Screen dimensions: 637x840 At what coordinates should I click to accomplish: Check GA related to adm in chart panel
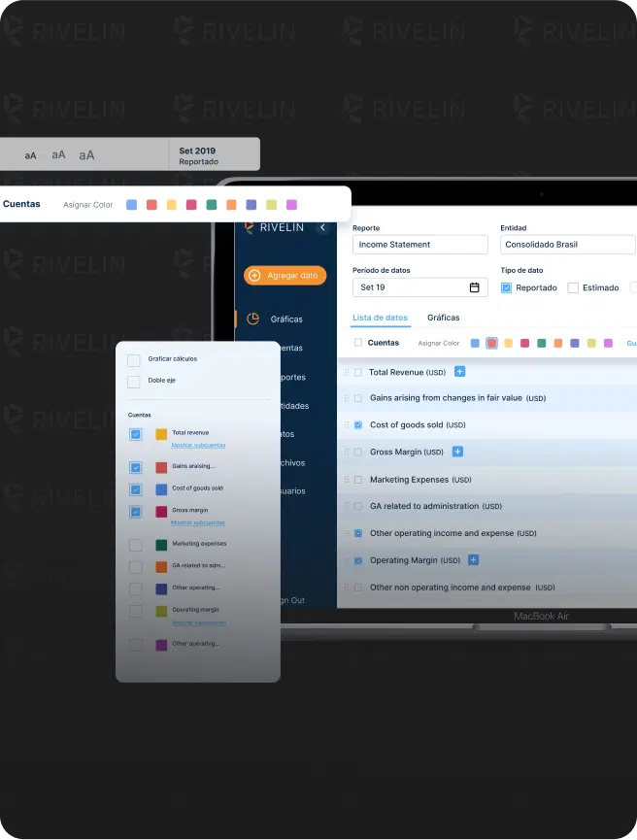coord(136,567)
